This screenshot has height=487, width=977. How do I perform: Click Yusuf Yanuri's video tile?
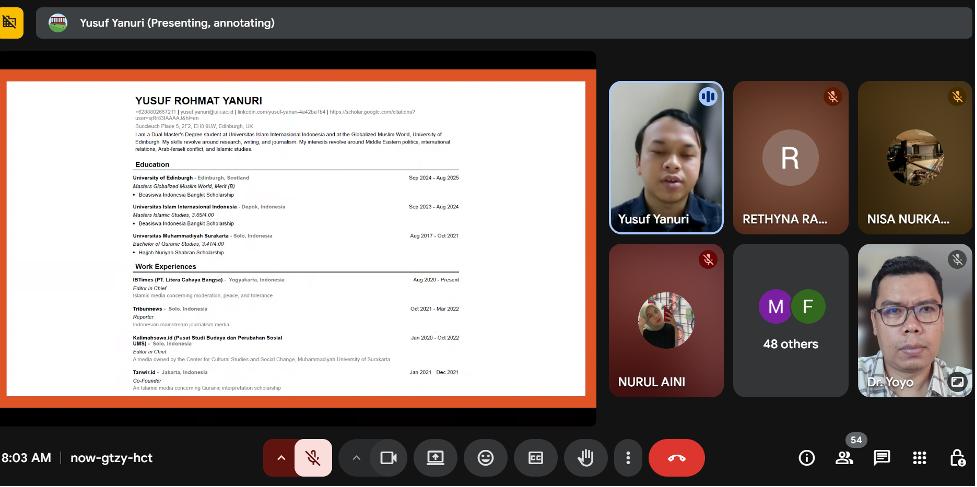pos(665,157)
